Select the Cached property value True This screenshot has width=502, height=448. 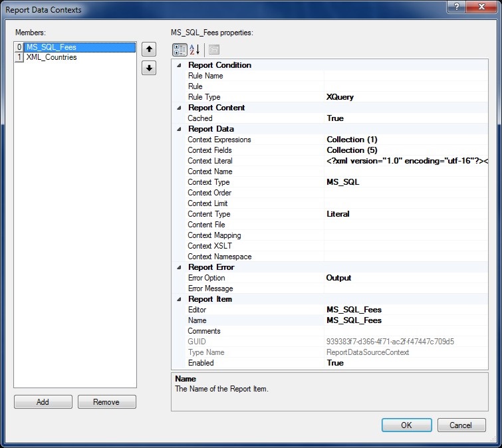(x=406, y=118)
